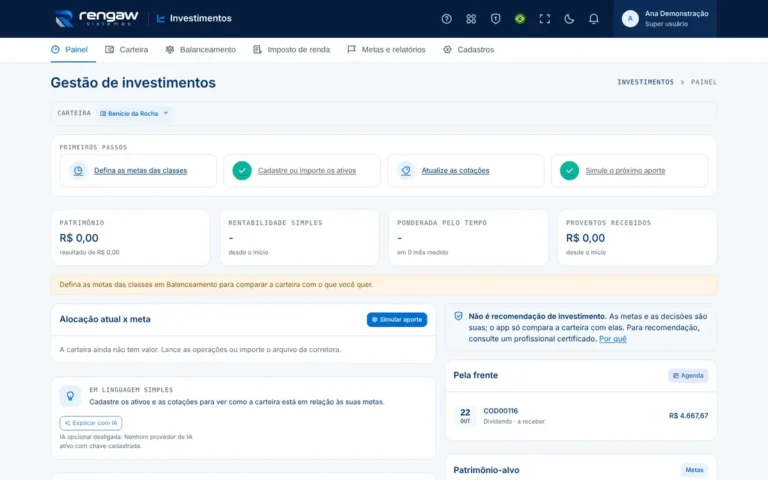Go to Imposto de renda tab
The image size is (768, 480).
coord(291,49)
